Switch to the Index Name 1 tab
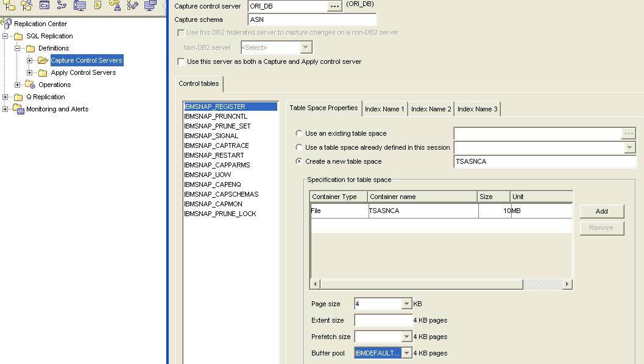 click(384, 109)
